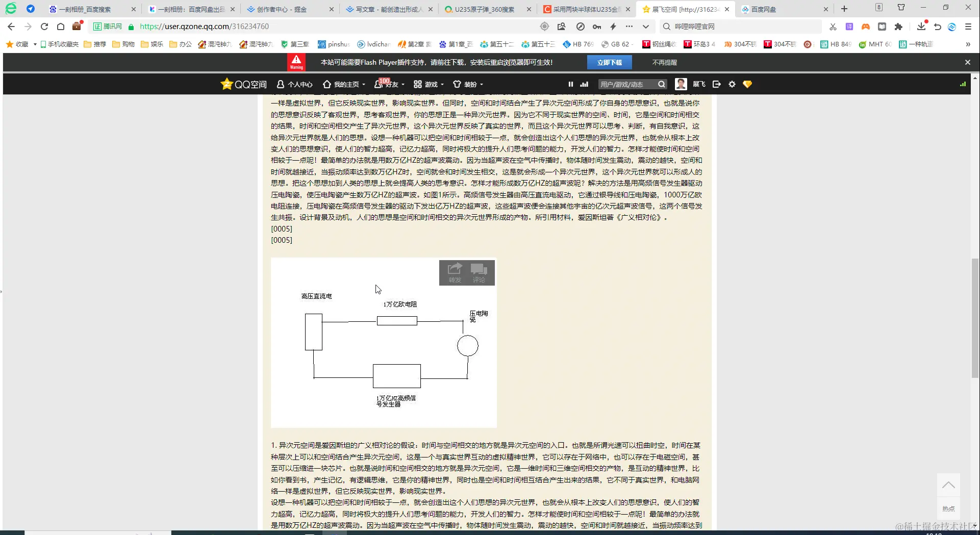Open the 好友 dropdown menu
This screenshot has height=535, width=980.
point(390,84)
